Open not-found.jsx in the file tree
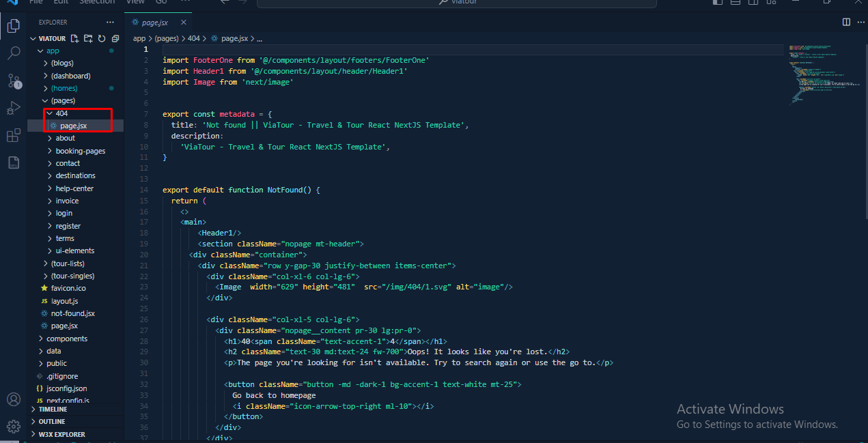868x443 pixels. pos(72,313)
